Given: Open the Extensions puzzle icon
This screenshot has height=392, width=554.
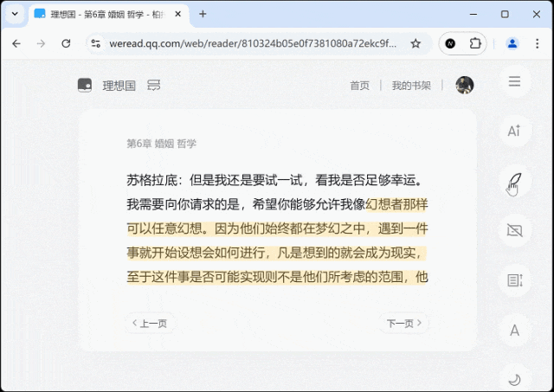Looking at the screenshot, I should (475, 43).
